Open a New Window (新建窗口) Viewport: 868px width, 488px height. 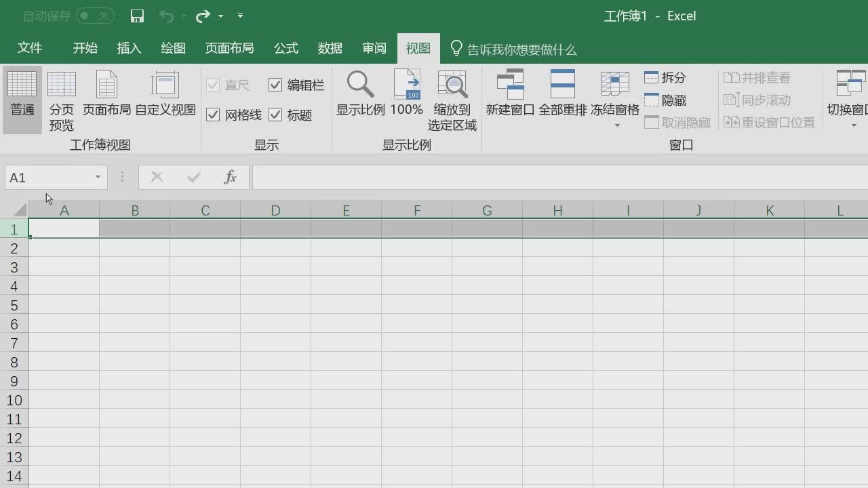(510, 94)
